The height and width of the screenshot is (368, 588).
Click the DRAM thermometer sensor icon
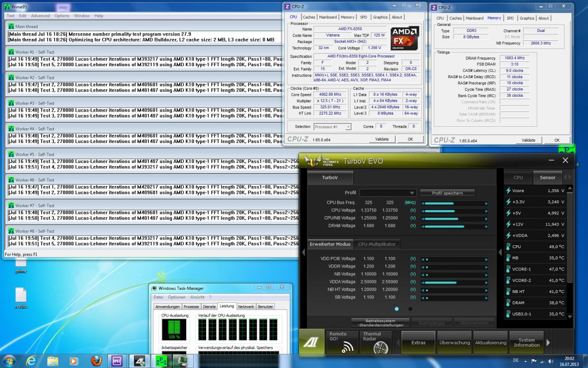coord(508,303)
